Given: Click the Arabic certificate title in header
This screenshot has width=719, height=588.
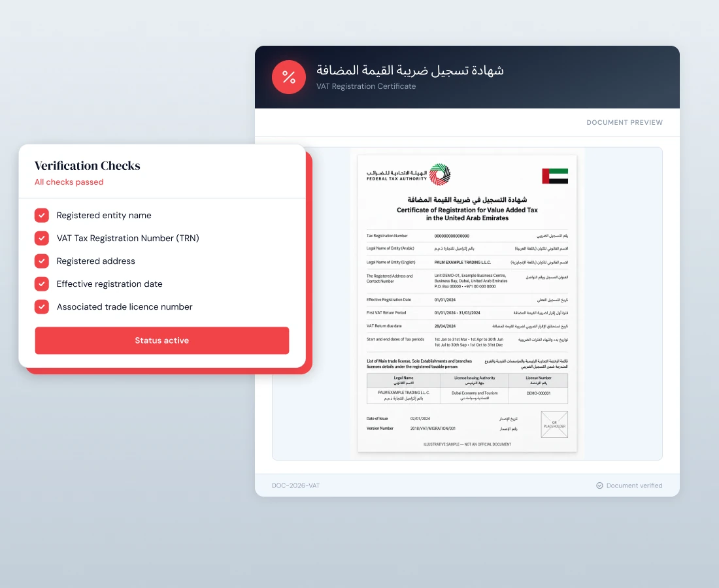Looking at the screenshot, I should pyautogui.click(x=410, y=70).
